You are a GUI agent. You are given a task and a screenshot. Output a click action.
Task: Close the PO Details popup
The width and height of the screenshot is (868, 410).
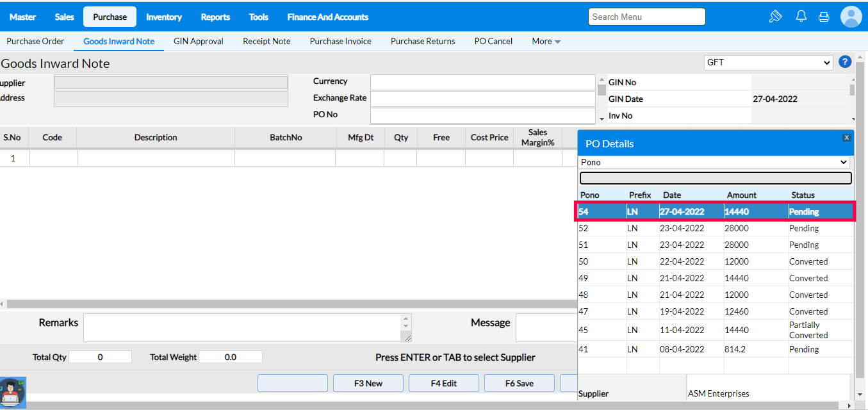click(x=846, y=138)
